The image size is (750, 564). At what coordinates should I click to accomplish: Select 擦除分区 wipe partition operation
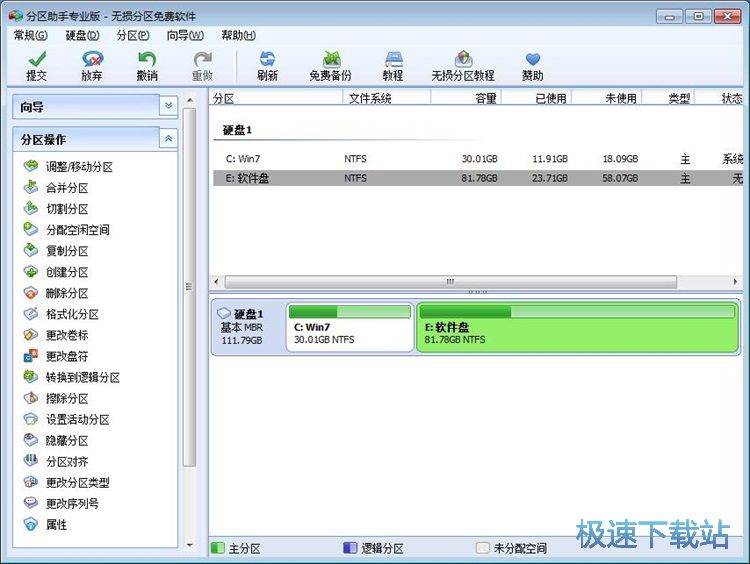coord(56,398)
